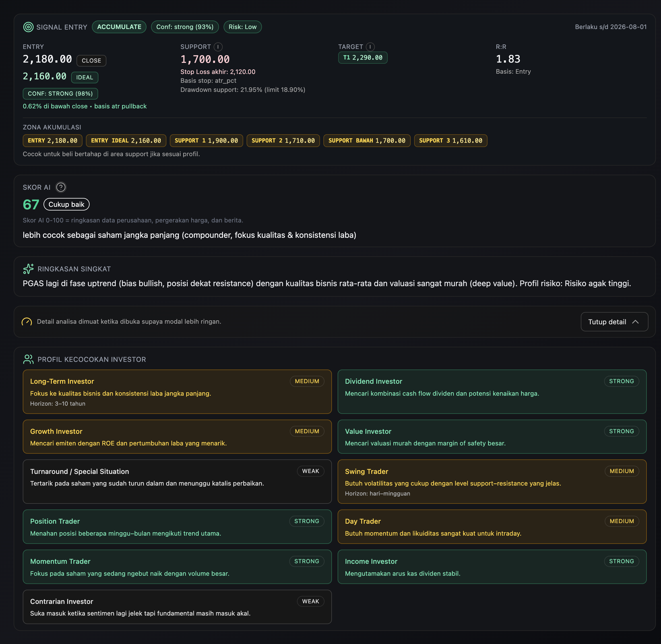Click the gauge icon beside detail analisa text
Screen dimensions: 661x644
click(27, 322)
